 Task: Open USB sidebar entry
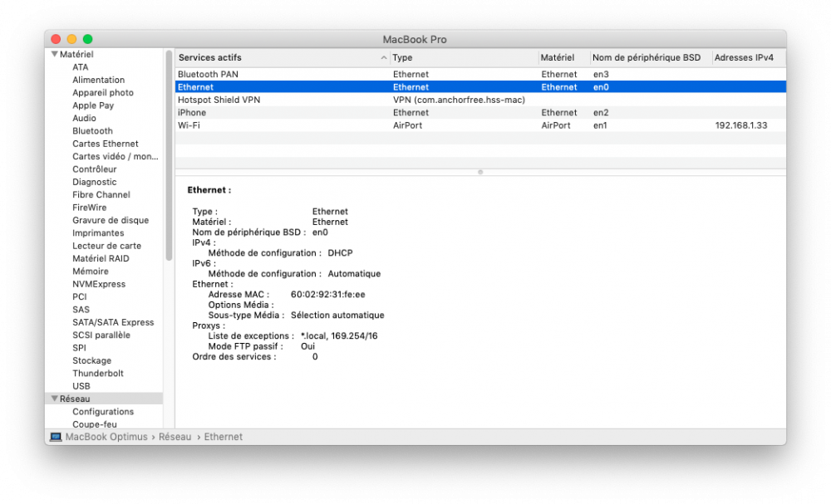pyautogui.click(x=81, y=386)
